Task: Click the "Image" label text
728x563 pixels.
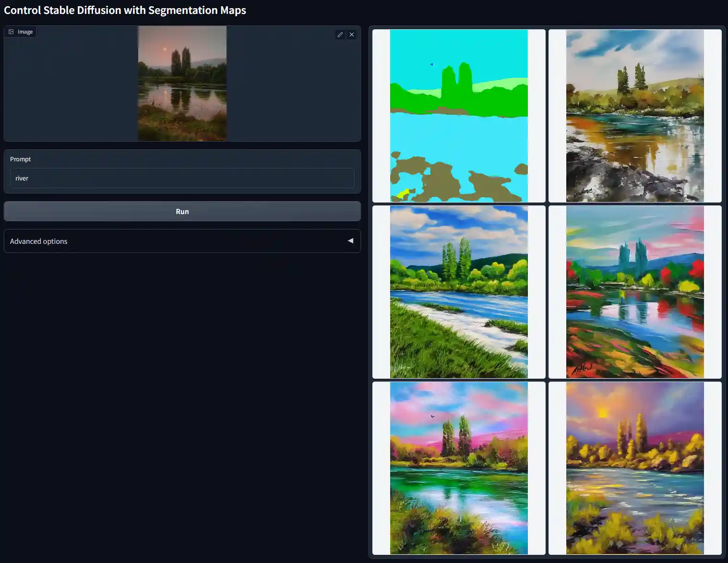Action: [x=25, y=32]
